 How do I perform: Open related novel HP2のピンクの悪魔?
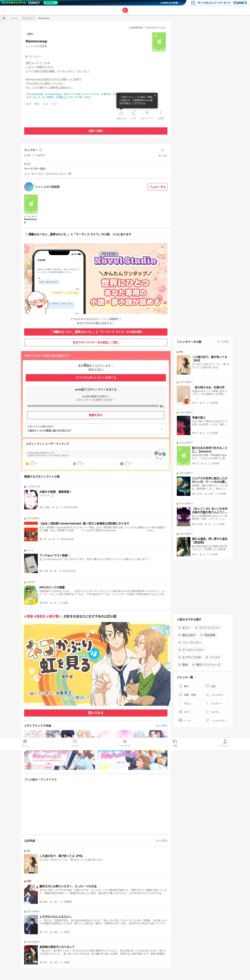pos(96,595)
